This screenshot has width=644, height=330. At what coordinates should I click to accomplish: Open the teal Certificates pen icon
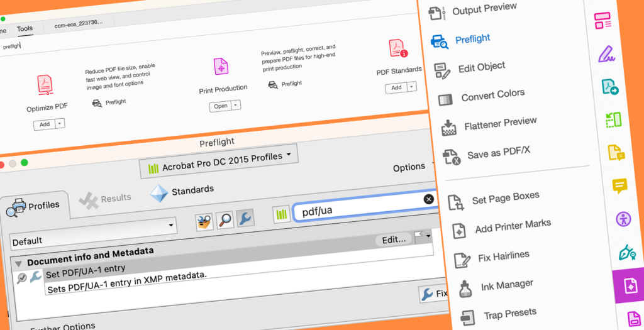pyautogui.click(x=627, y=252)
